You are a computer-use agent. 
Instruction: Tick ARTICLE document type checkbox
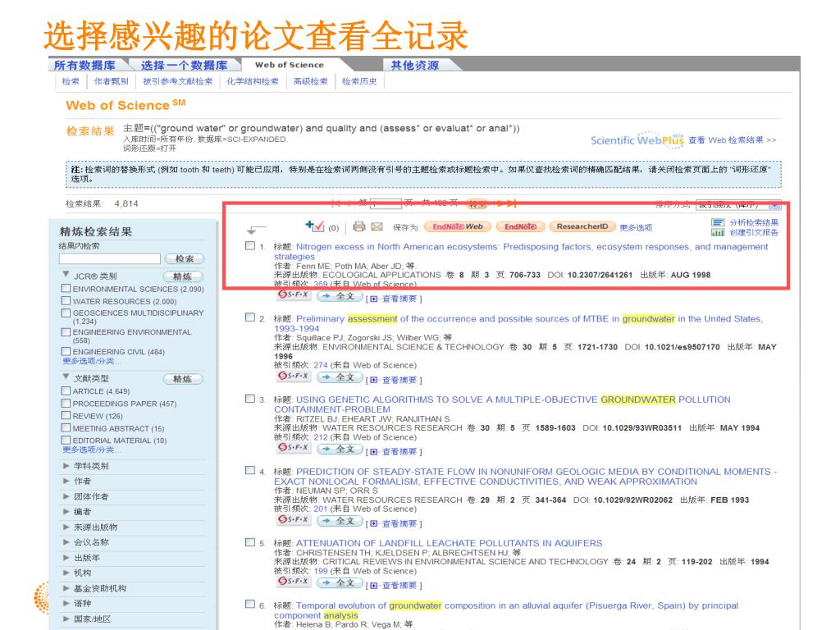pyautogui.click(x=66, y=390)
